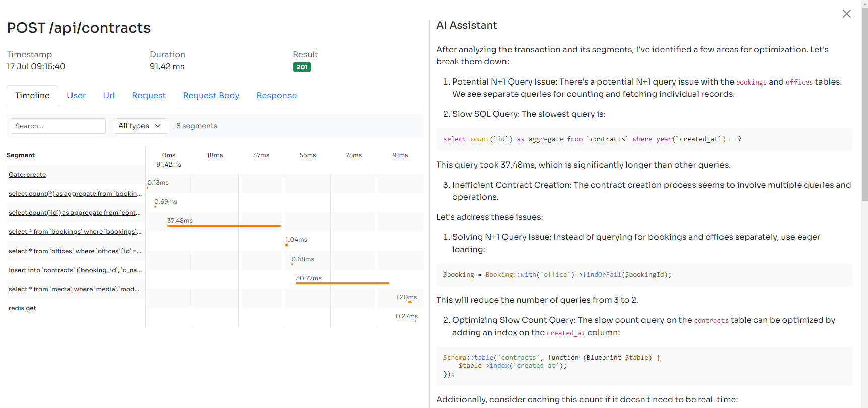Open the Url tab
The height and width of the screenshot is (408, 868).
click(x=109, y=95)
